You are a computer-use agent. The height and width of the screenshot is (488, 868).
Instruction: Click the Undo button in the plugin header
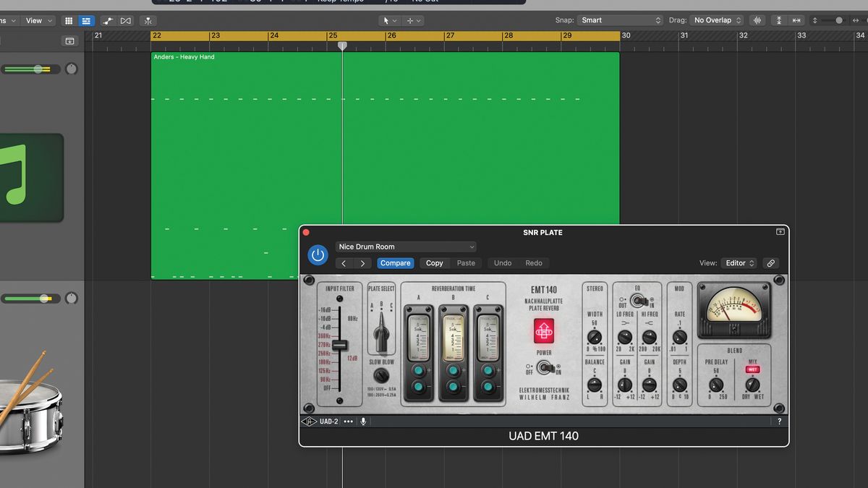click(502, 263)
